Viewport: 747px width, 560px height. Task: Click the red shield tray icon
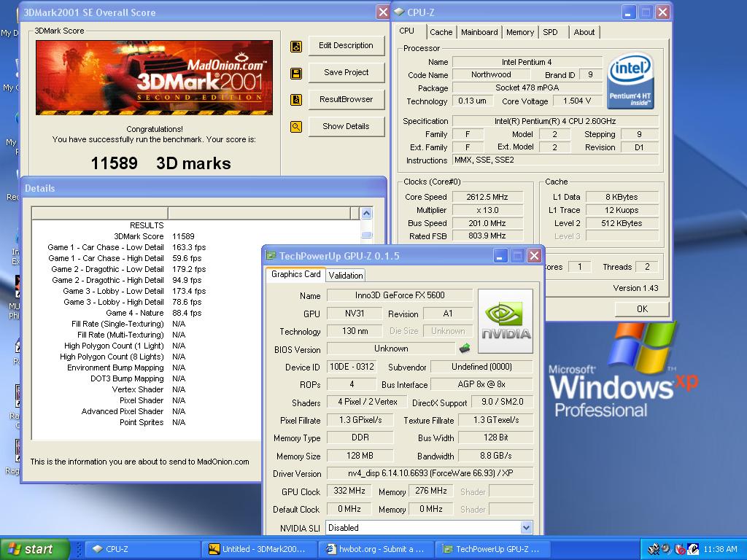pyautogui.click(x=680, y=550)
